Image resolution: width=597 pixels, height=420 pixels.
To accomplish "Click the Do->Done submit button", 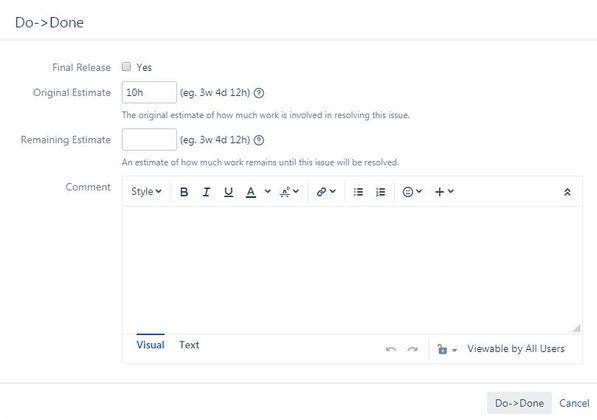I will [x=519, y=403].
